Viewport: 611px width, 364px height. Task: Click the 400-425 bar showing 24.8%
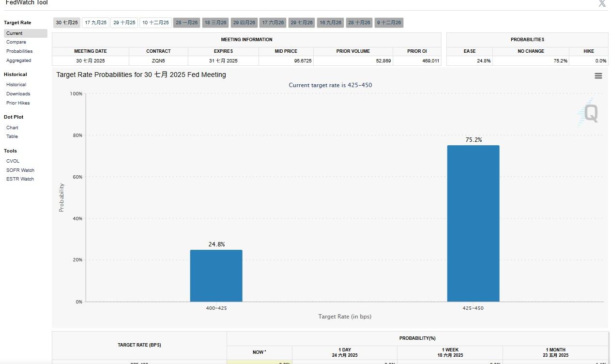(x=216, y=275)
